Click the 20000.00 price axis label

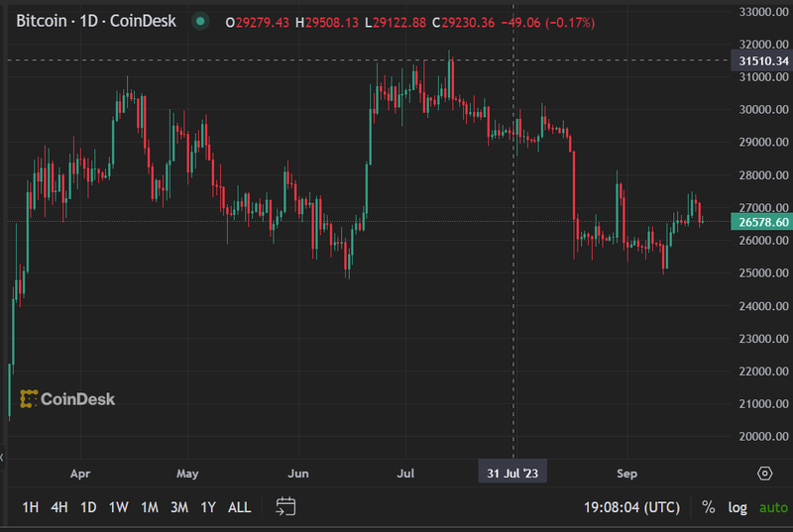[x=763, y=436]
